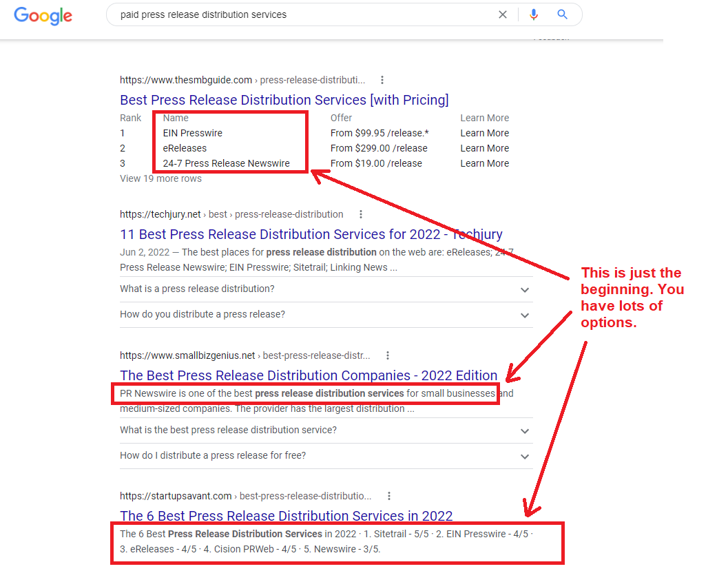728x571 pixels.
Task: Open '11 Best Press Release Distribution Services for 2022' link
Action: [311, 234]
